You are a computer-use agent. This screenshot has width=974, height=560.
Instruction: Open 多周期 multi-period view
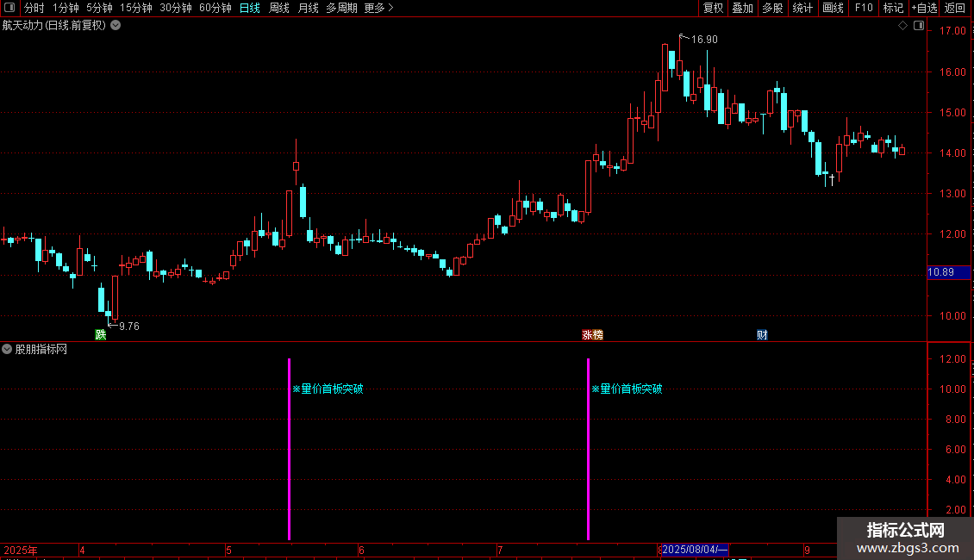341,8
